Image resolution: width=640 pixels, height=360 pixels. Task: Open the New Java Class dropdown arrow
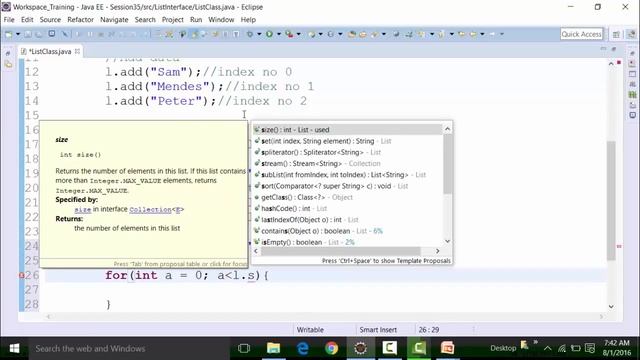click(x=340, y=34)
